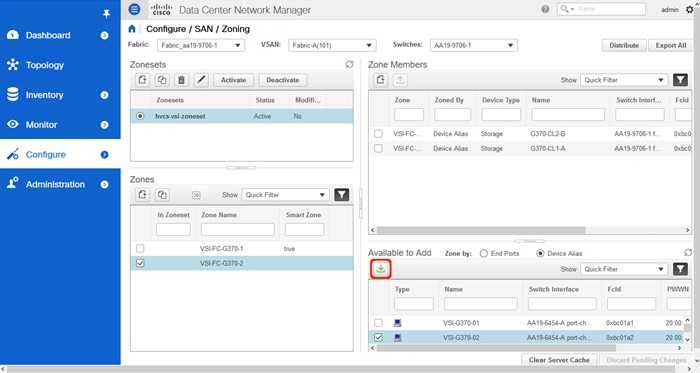Click Zone Members horizontal scrollbar

(481, 230)
